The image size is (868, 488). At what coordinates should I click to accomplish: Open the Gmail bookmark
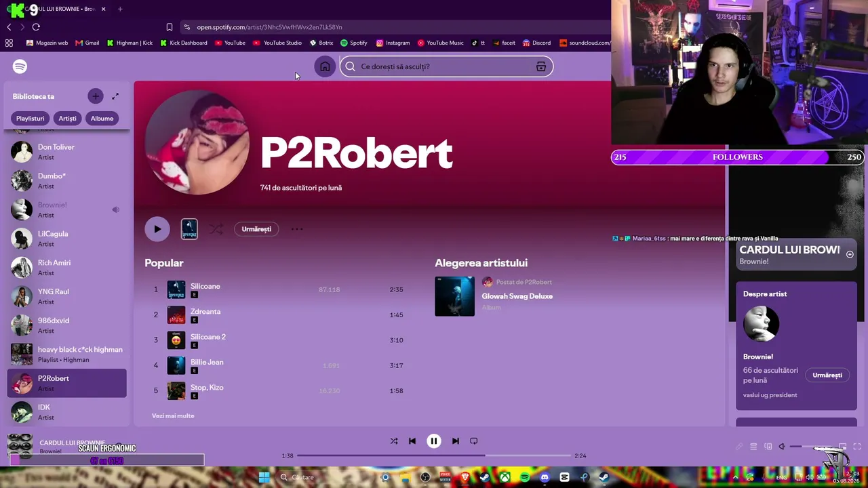click(x=87, y=43)
